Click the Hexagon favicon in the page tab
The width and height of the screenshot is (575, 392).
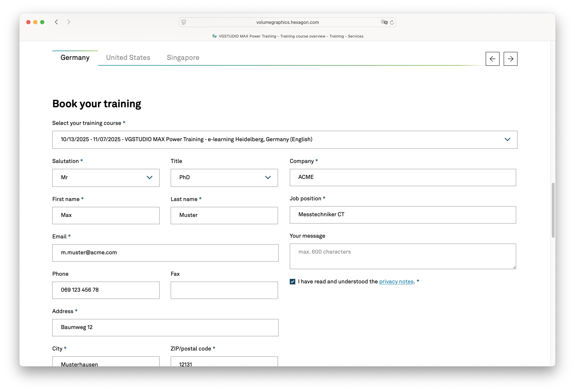click(214, 36)
